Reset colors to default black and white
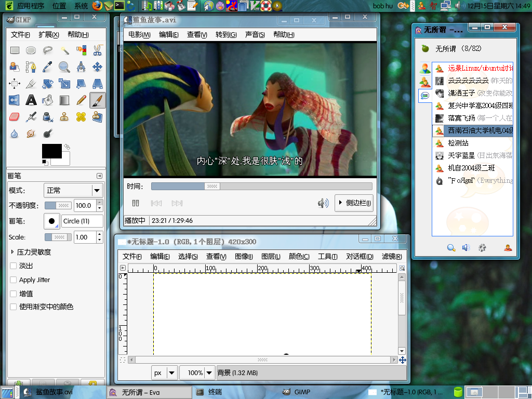The image size is (532, 399). click(45, 163)
